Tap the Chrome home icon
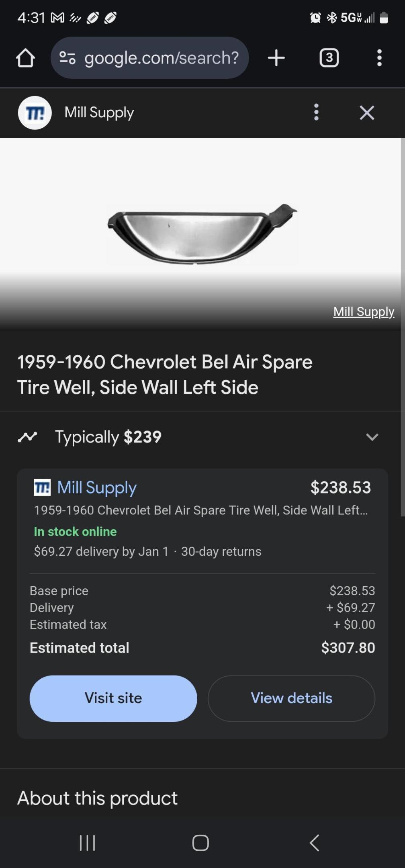Viewport: 405px width, 868px height. pos(26,57)
